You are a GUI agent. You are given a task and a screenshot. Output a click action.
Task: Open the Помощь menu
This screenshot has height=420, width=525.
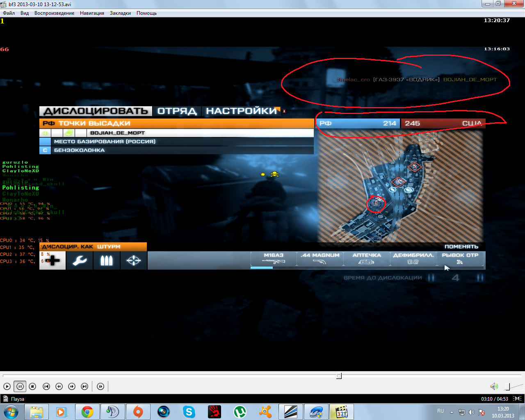[146, 13]
